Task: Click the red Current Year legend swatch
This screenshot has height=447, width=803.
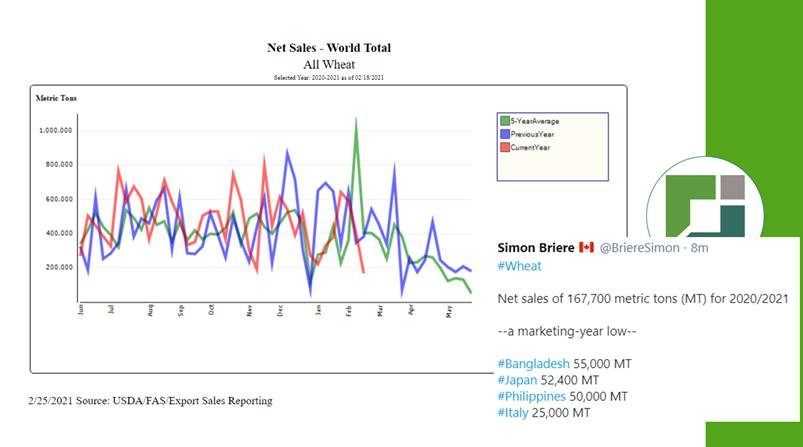Action: point(506,147)
